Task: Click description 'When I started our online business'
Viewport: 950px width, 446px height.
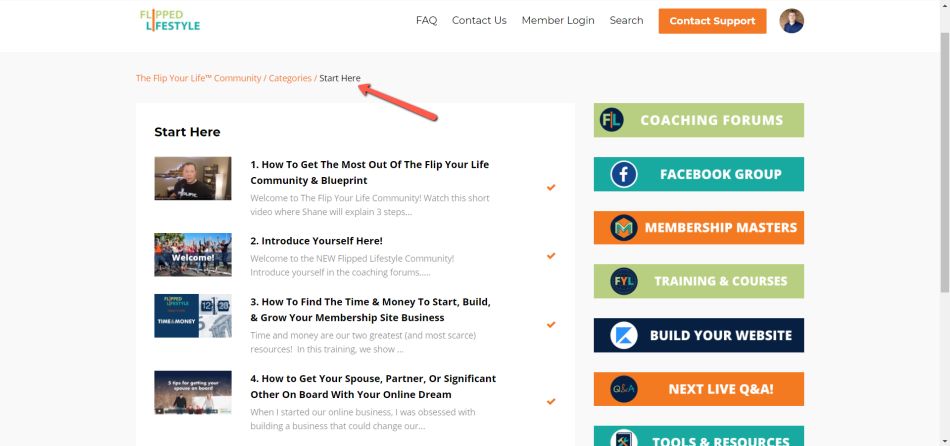Action: [361, 419]
